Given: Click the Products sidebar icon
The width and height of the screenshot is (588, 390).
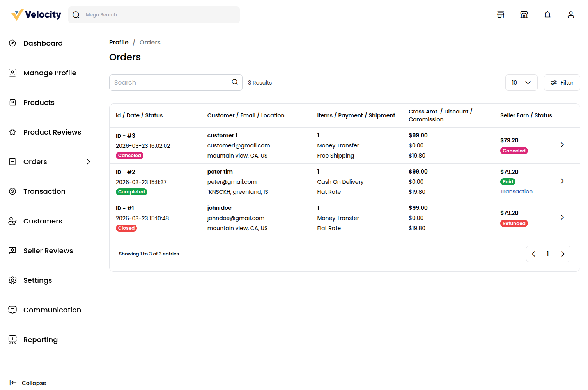Looking at the screenshot, I should click(12, 102).
